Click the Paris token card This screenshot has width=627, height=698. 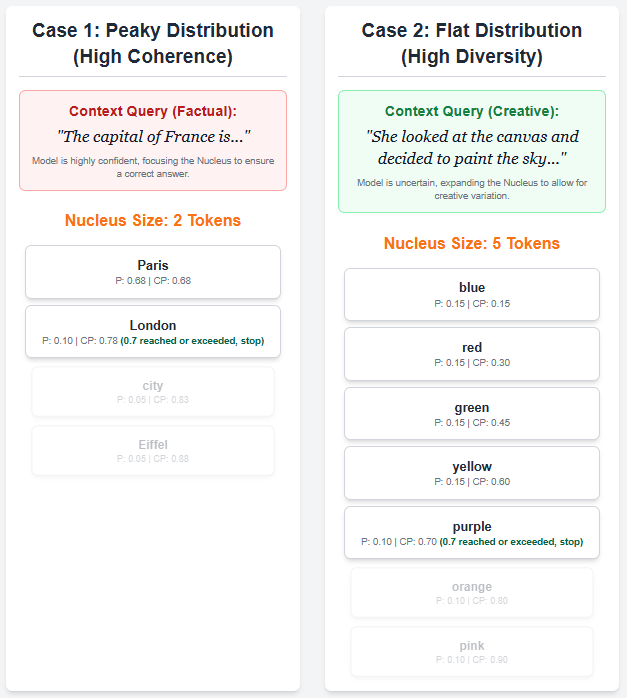[x=153, y=272]
